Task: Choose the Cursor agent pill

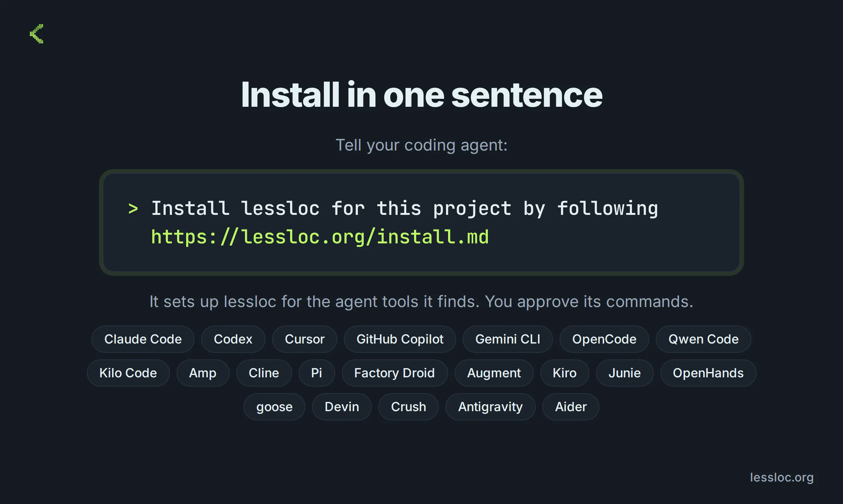Action: coord(304,339)
